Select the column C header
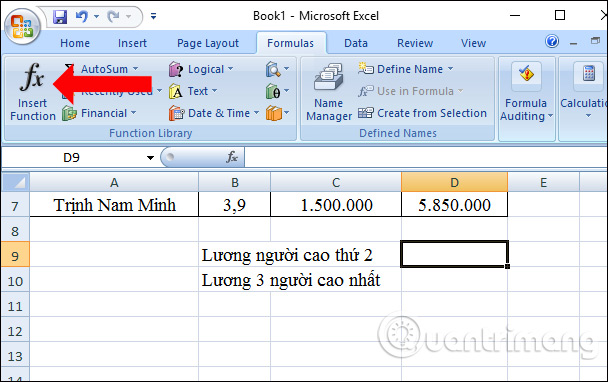The height and width of the screenshot is (382, 608). coord(336,182)
